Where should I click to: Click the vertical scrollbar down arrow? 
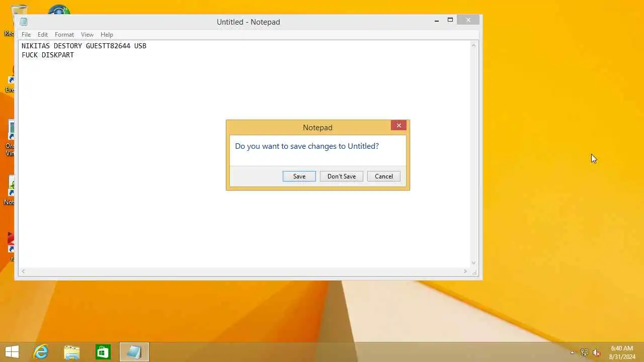coord(473,263)
